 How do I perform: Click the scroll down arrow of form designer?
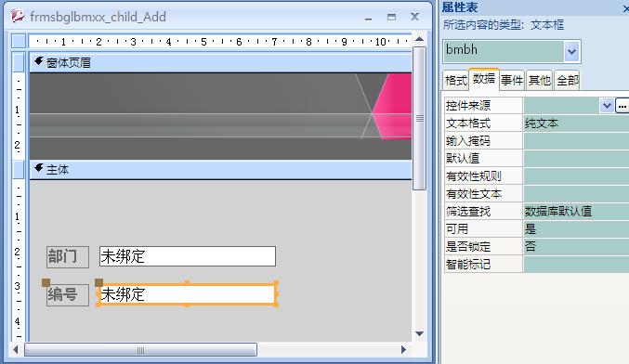[x=420, y=333]
